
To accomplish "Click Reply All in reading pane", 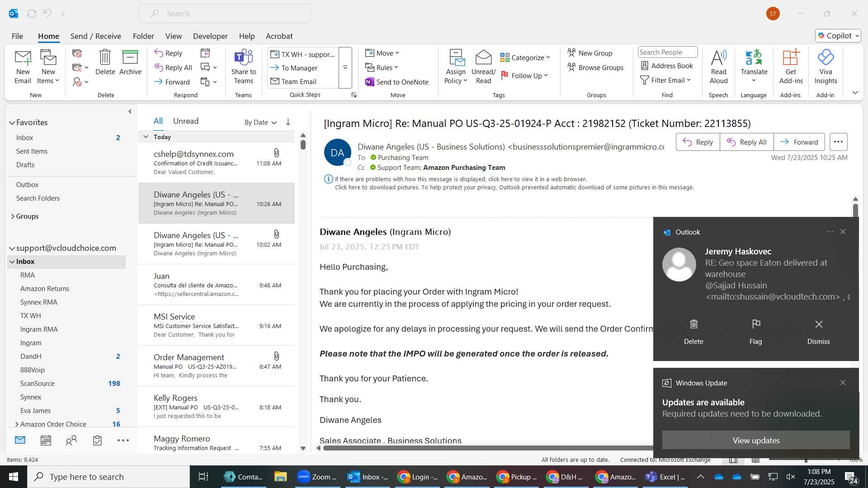I will point(746,142).
